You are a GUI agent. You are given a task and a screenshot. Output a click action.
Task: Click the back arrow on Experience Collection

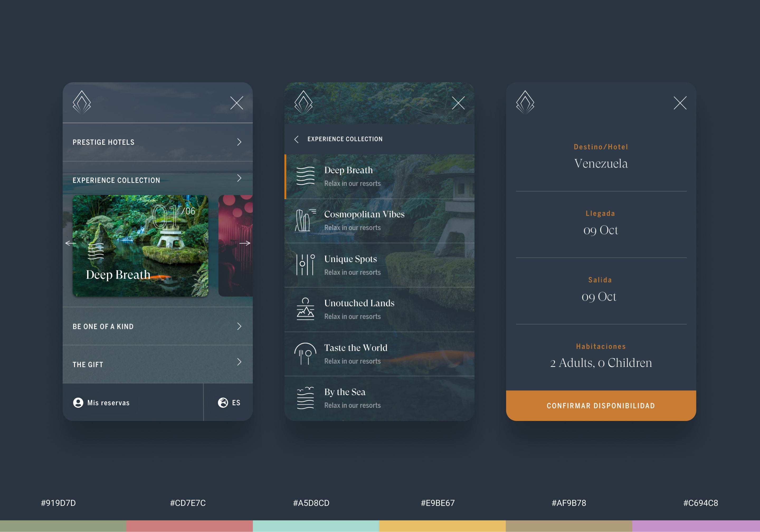297,138
